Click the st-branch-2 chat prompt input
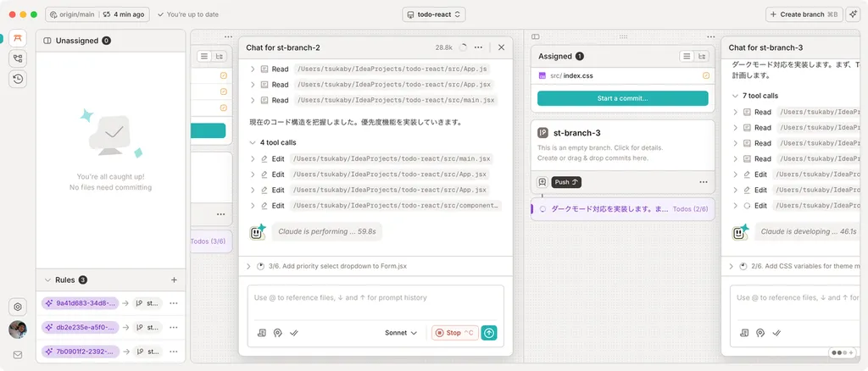 [371, 298]
